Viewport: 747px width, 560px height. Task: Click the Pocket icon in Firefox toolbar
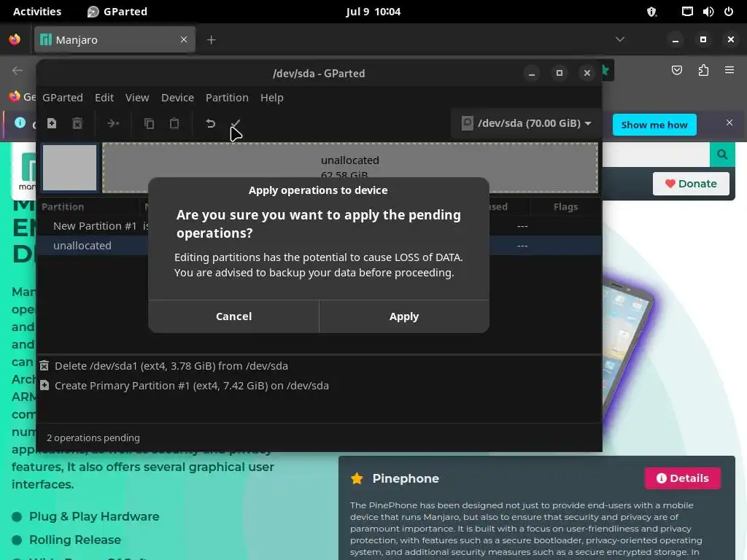coord(677,71)
